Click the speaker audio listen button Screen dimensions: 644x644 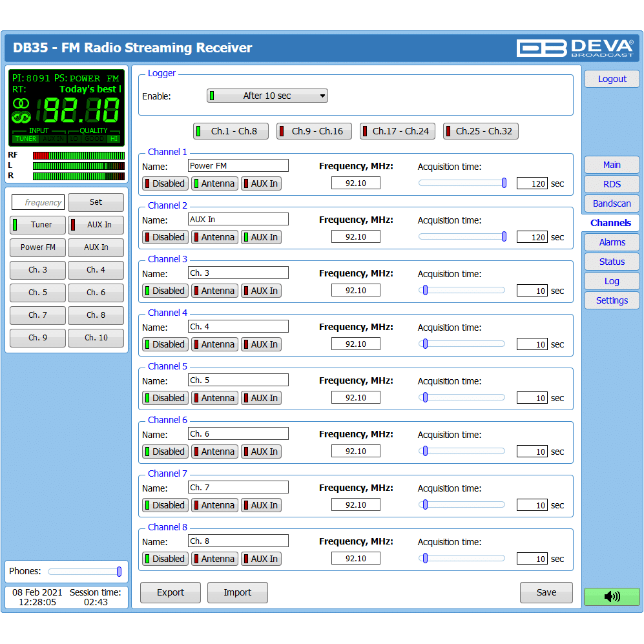pos(611,596)
